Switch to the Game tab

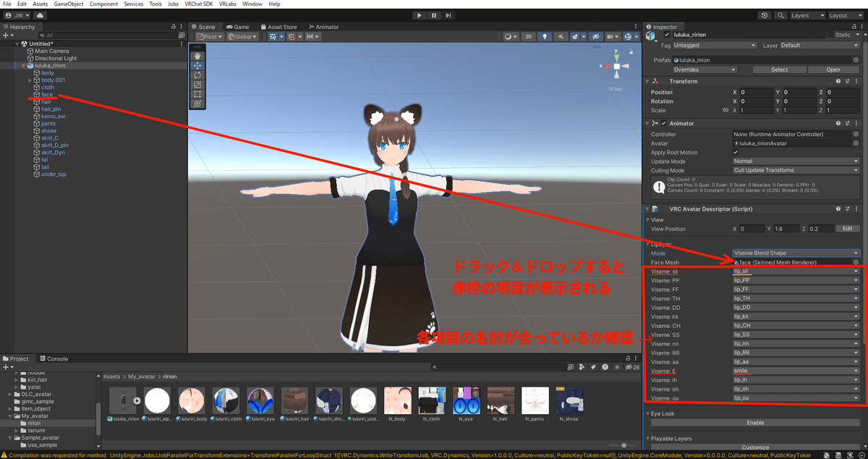(x=237, y=27)
